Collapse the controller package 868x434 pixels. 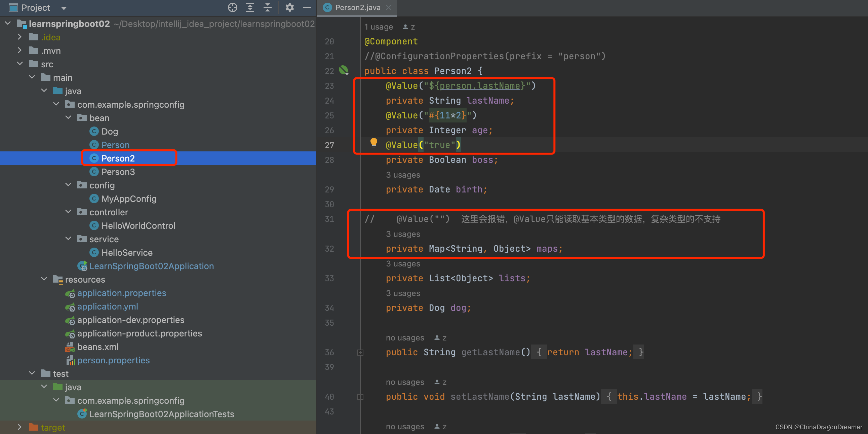(68, 212)
